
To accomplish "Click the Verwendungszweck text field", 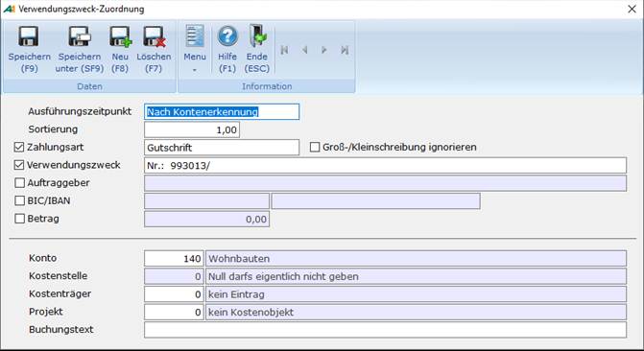I will pyautogui.click(x=385, y=166).
